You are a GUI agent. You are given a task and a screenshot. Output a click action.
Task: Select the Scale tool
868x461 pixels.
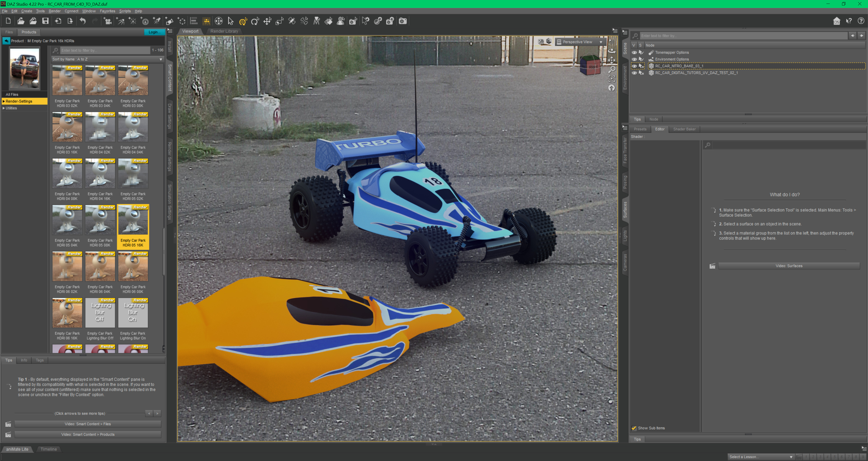point(279,21)
